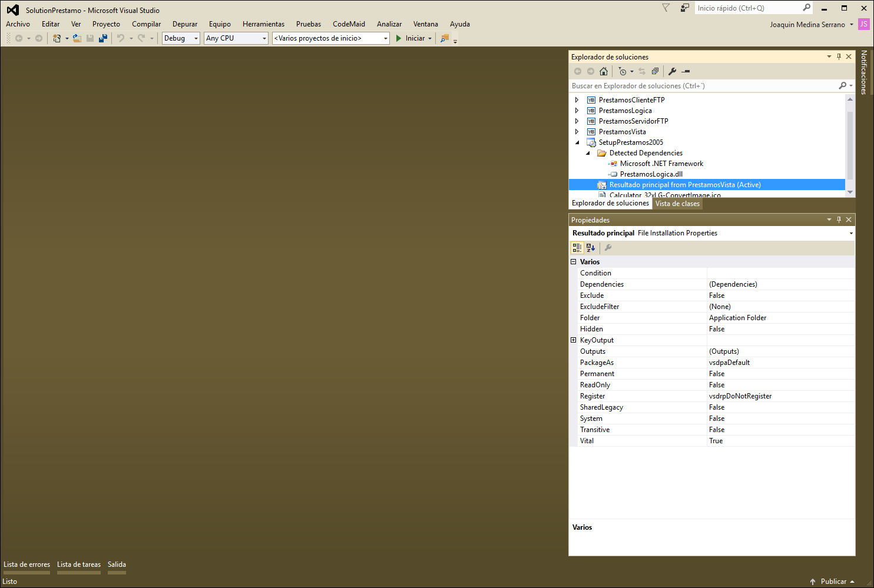Open the Debug configuration dropdown

click(181, 38)
